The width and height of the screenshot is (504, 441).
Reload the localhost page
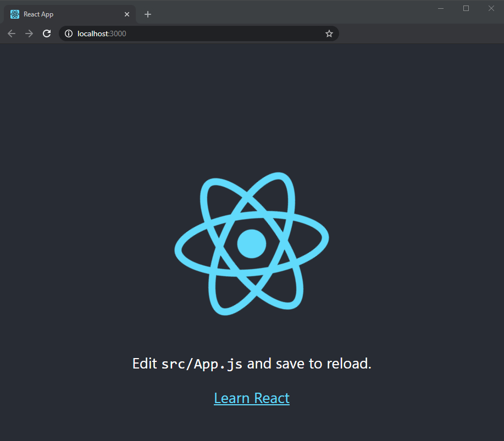tap(47, 34)
